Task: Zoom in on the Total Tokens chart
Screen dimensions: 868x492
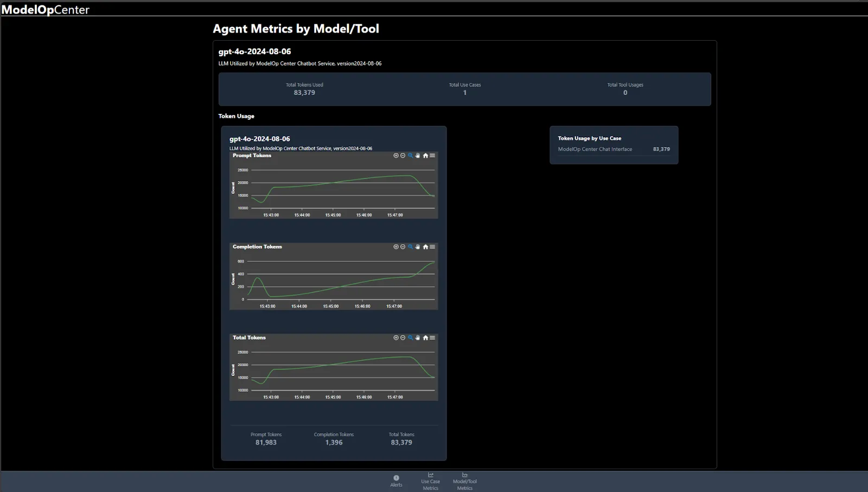Action: 396,338
